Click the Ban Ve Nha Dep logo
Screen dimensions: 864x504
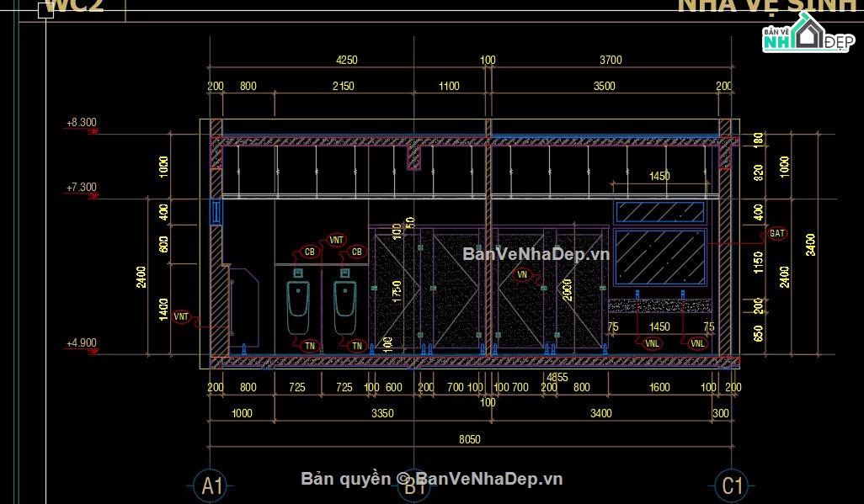coord(808,33)
